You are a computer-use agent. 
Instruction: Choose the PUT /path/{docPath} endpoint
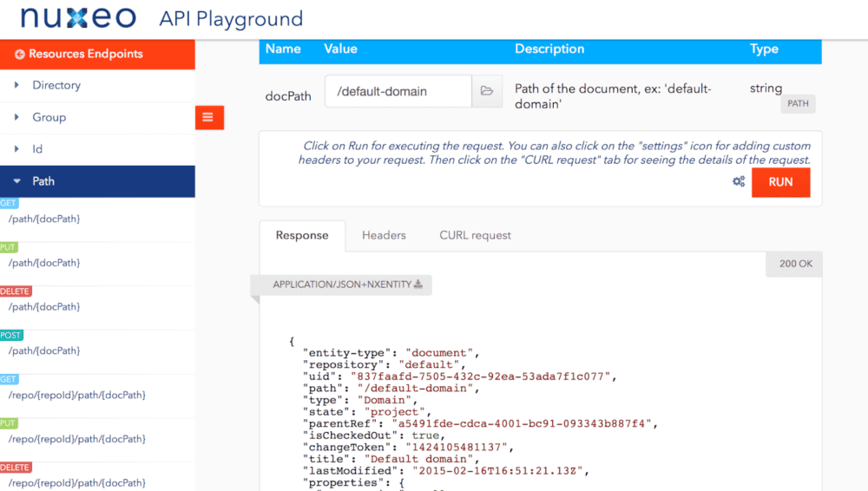click(43, 263)
